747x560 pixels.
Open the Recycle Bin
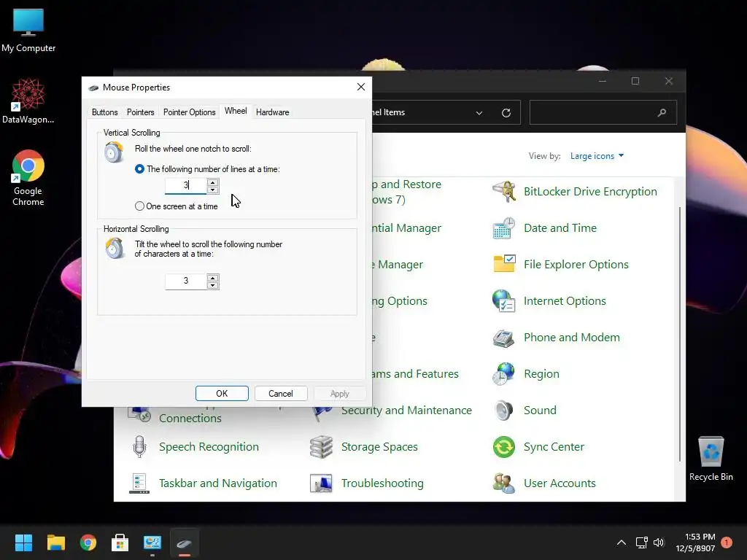711,459
